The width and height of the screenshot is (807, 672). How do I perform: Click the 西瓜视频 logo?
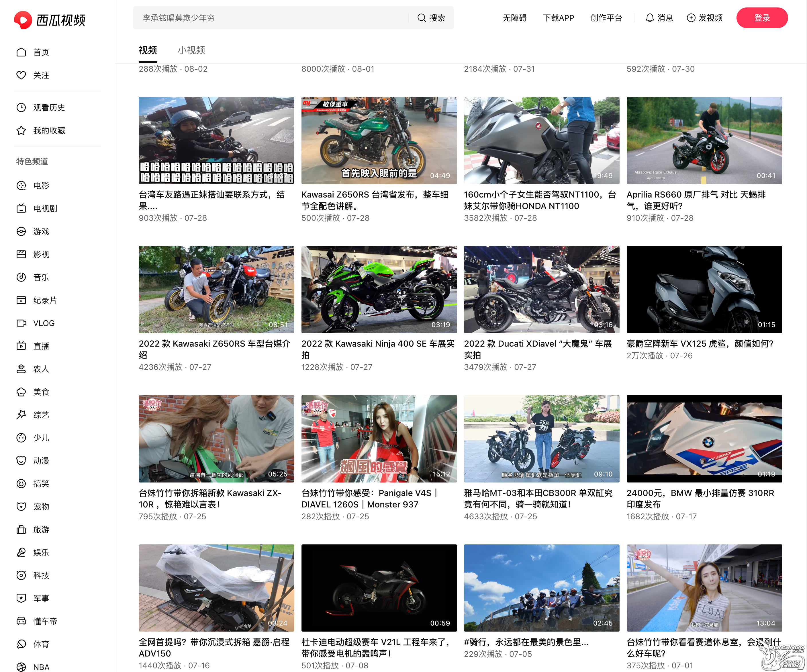50,19
